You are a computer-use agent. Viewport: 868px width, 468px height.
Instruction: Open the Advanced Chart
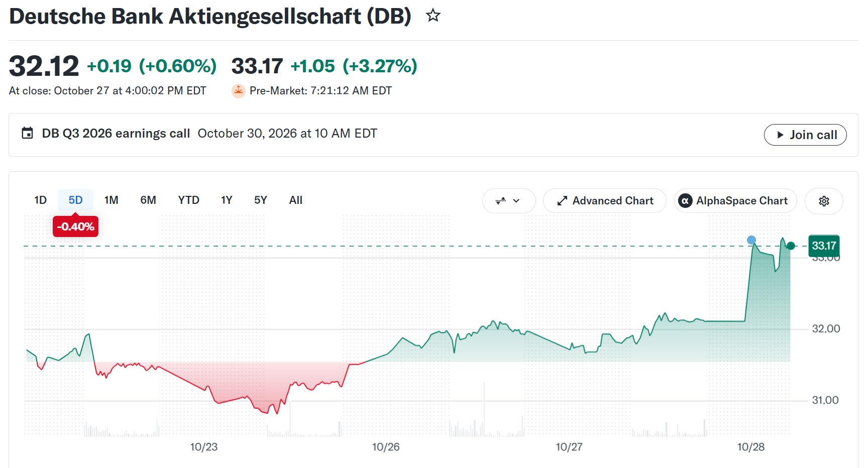click(605, 201)
